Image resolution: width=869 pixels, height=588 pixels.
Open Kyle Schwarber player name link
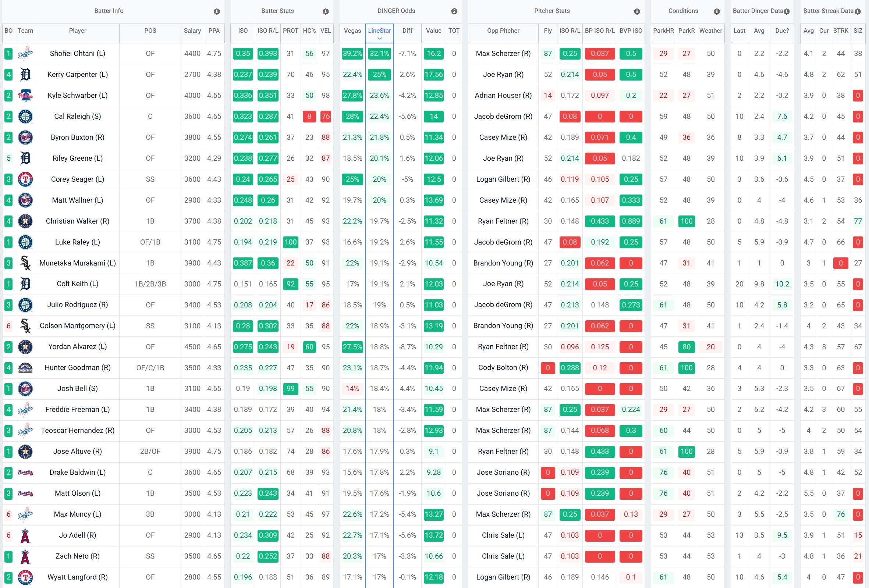pos(77,96)
